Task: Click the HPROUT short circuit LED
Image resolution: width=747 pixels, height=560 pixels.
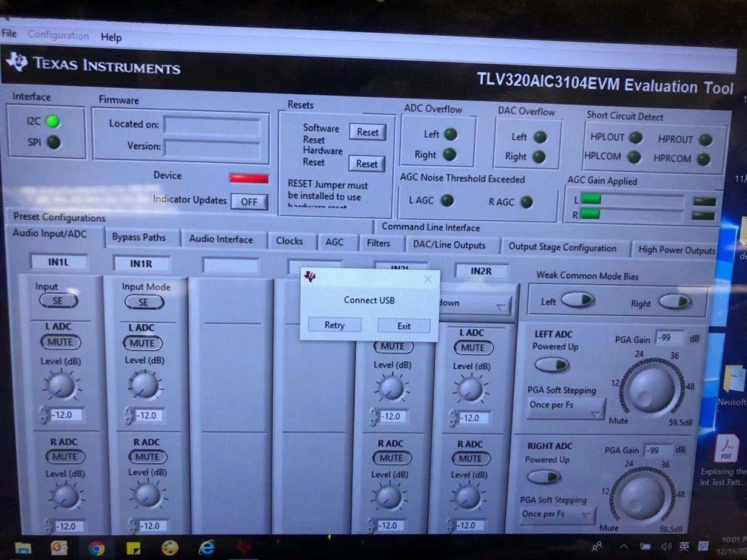Action: pos(705,140)
